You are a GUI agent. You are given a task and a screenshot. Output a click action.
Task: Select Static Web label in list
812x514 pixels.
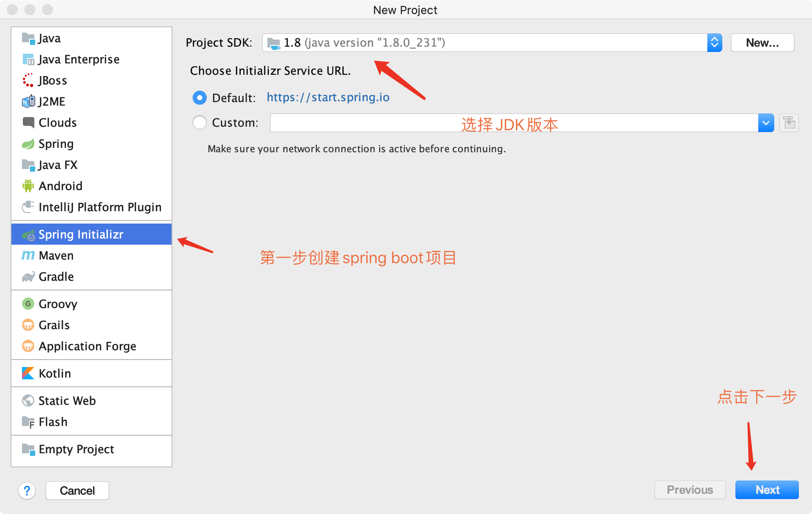point(67,401)
